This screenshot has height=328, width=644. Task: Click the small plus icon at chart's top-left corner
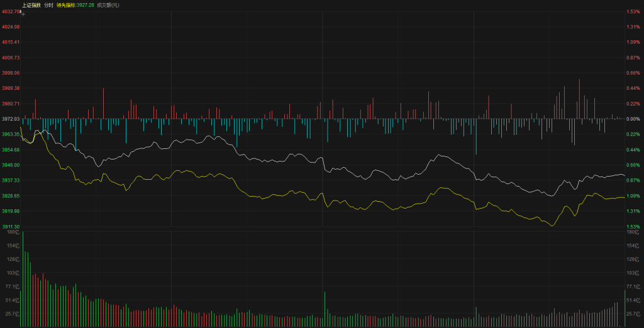click(23, 13)
